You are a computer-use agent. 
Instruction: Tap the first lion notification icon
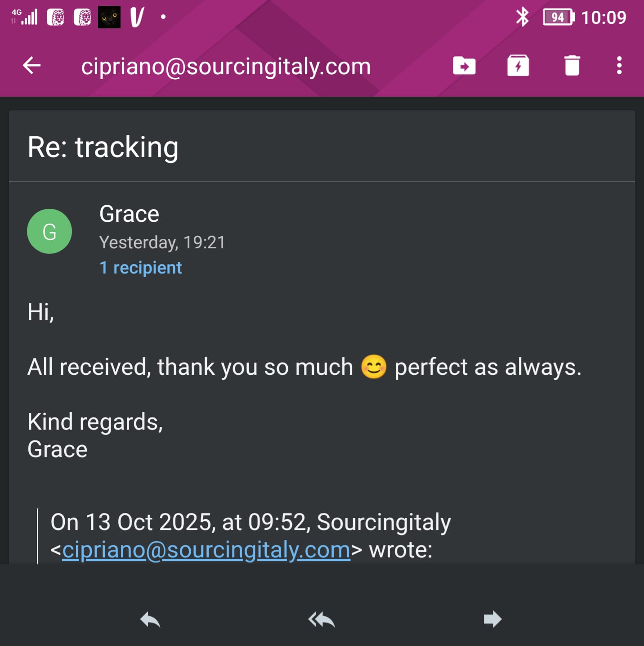(56, 18)
